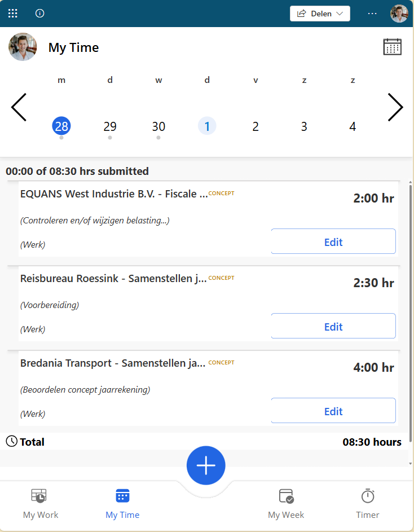Select day 3 in the week strip
The height and width of the screenshot is (532, 414).
click(x=304, y=126)
